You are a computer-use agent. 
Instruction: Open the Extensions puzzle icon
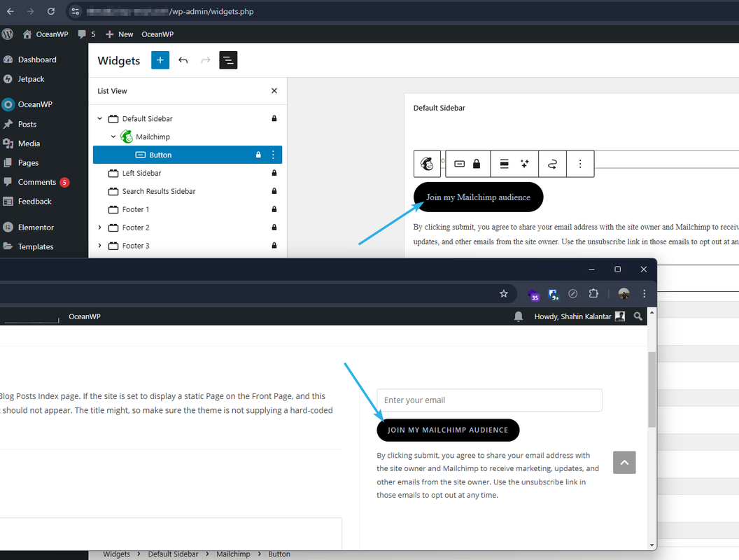pos(593,294)
